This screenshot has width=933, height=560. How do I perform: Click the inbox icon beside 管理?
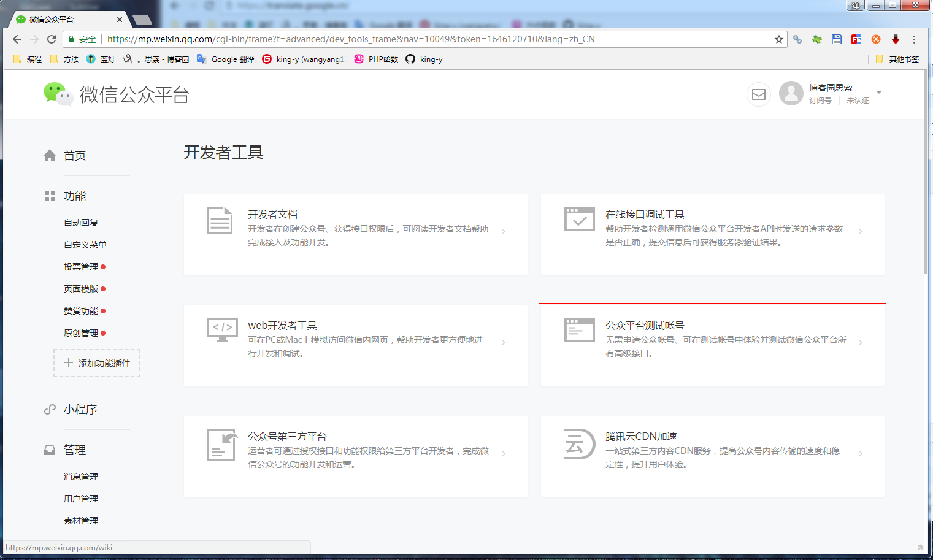pos(50,450)
